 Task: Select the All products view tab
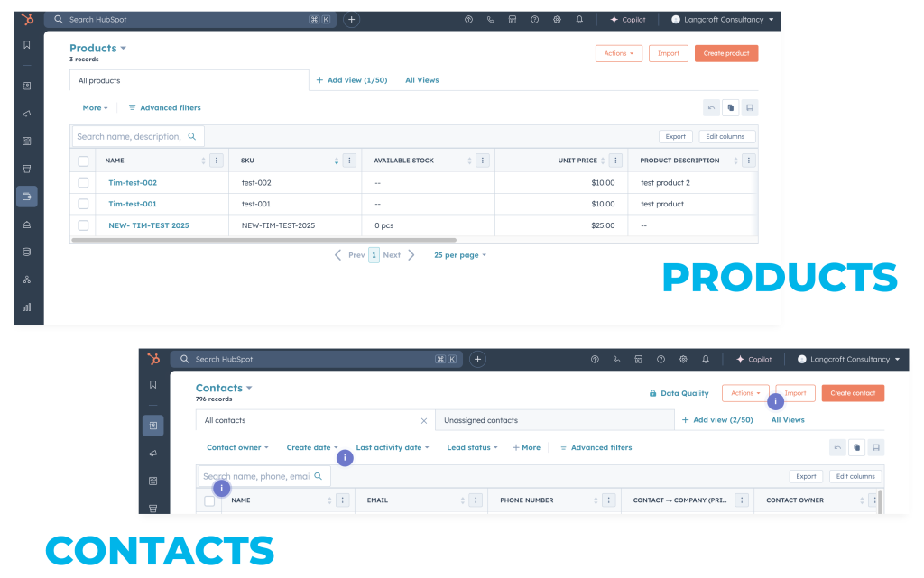(189, 80)
